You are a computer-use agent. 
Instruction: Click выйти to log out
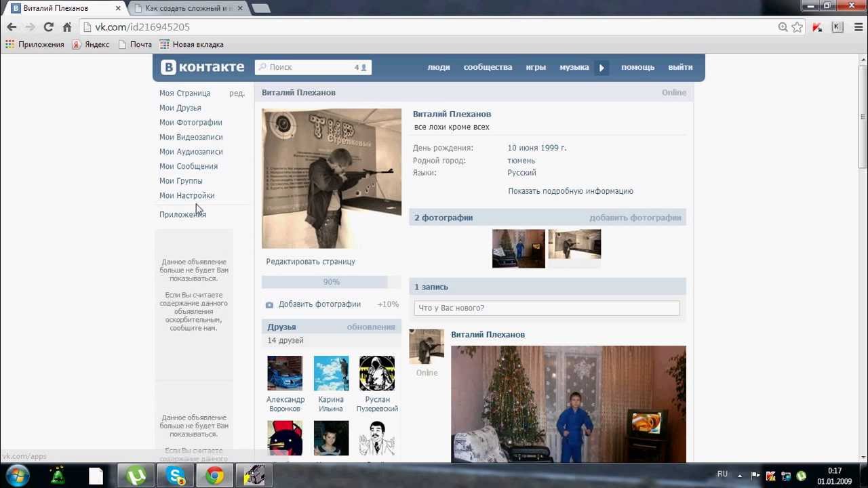[x=680, y=67]
